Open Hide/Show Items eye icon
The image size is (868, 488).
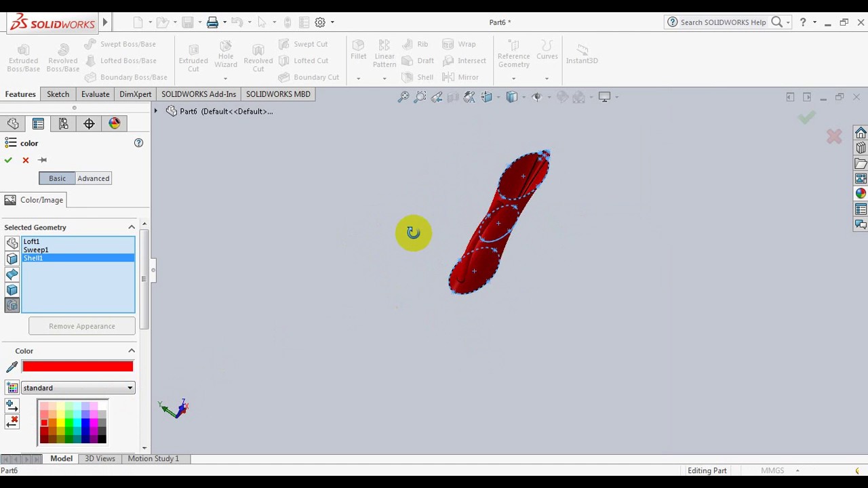tap(536, 97)
